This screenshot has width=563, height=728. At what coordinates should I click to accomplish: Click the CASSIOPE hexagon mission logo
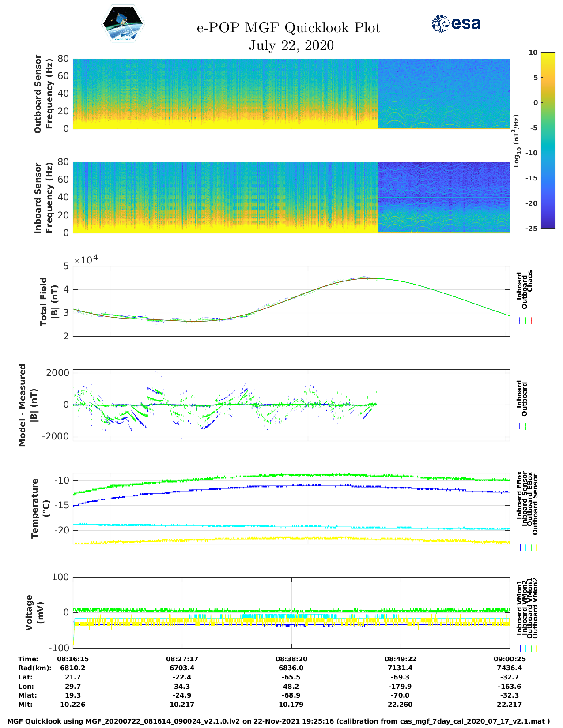[123, 24]
